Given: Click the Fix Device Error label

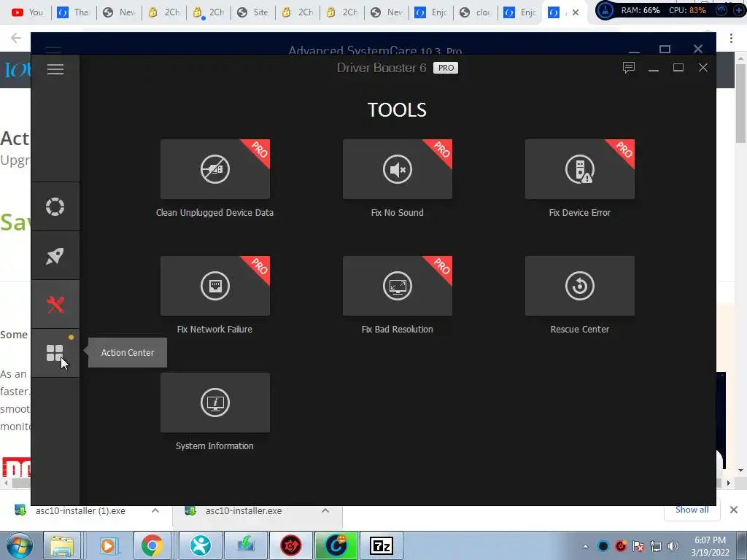Looking at the screenshot, I should 580,213.
